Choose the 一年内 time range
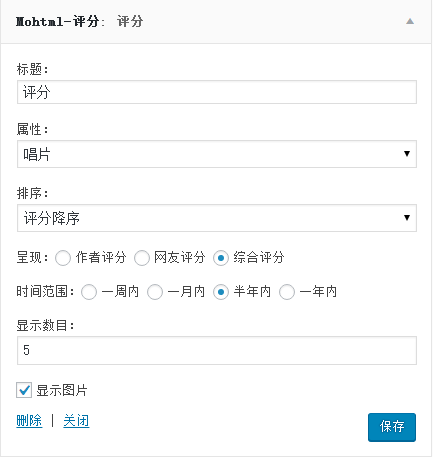Viewport: 433px width, 457px height. pos(287,292)
